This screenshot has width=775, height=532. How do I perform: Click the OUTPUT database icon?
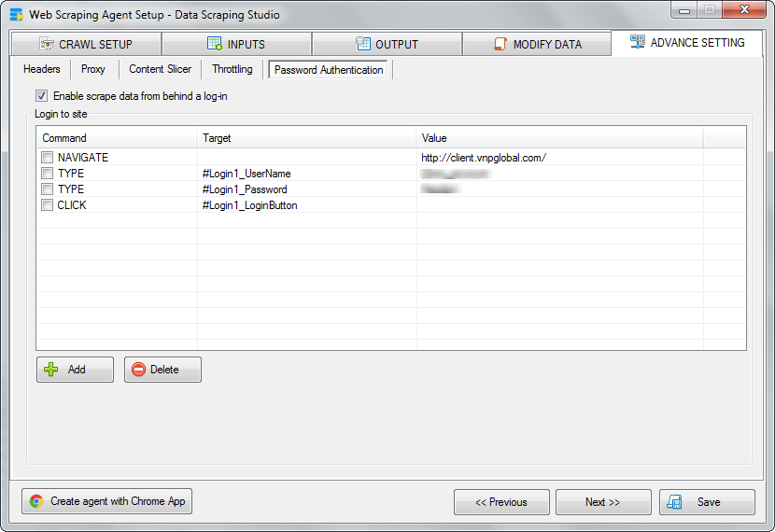click(363, 44)
